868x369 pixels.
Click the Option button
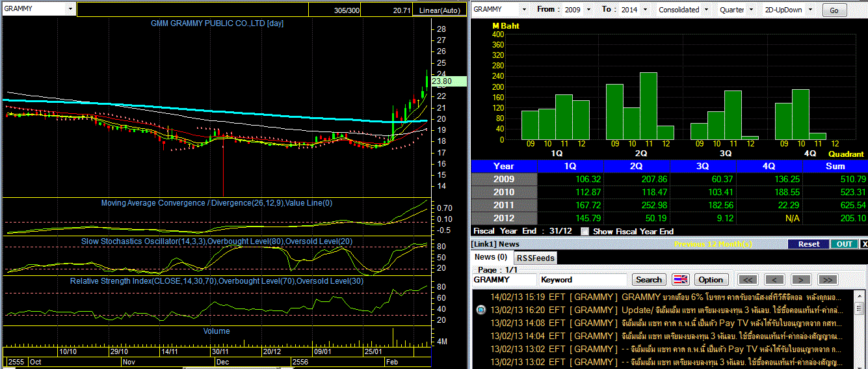(711, 280)
